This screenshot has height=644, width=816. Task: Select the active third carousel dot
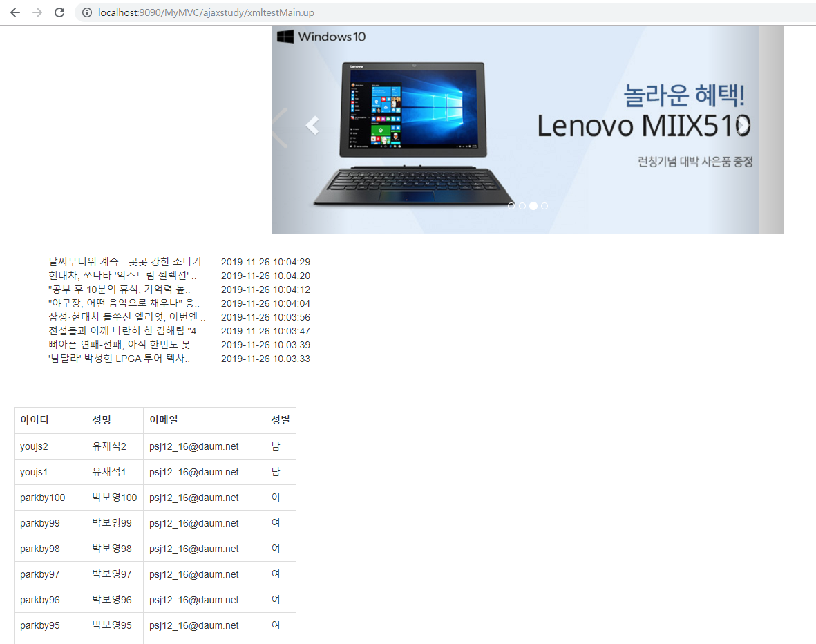tap(533, 206)
